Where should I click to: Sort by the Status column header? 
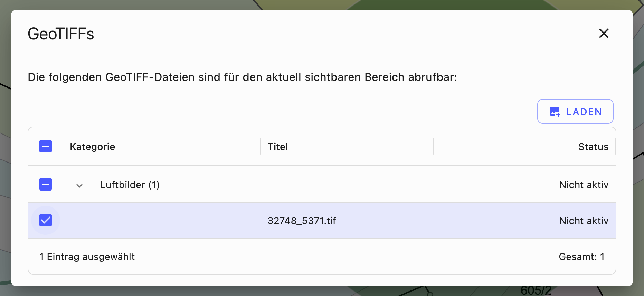tap(593, 147)
